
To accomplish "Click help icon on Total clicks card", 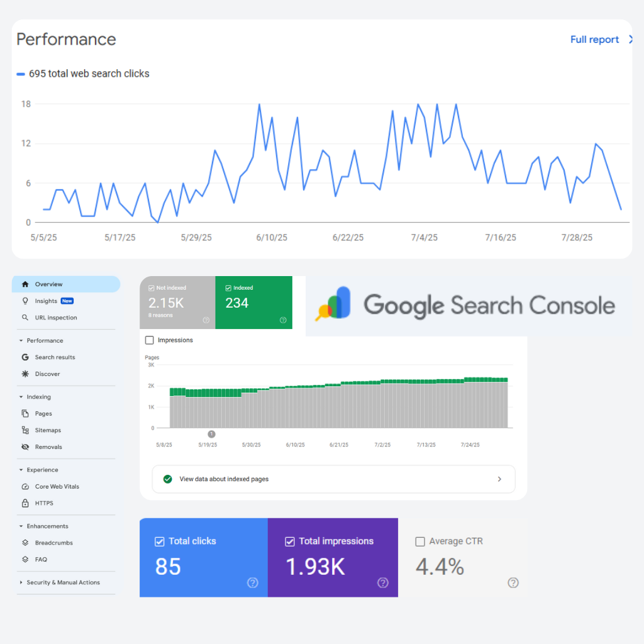I will (253, 583).
